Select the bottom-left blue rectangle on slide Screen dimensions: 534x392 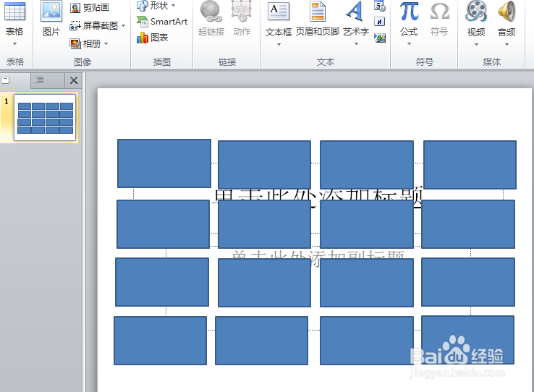click(160, 341)
